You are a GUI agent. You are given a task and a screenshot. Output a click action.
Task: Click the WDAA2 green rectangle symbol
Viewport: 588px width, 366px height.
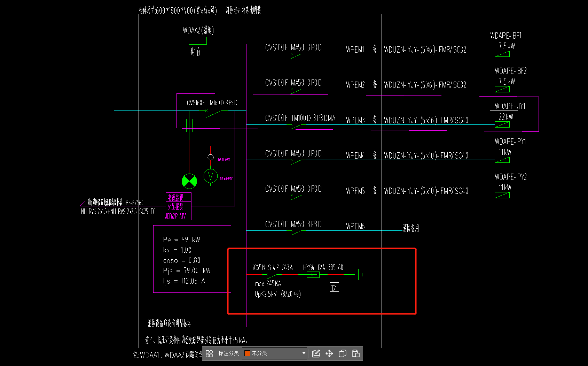coord(198,41)
